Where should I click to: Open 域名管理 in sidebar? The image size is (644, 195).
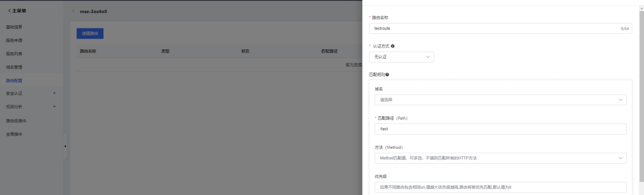point(14,67)
